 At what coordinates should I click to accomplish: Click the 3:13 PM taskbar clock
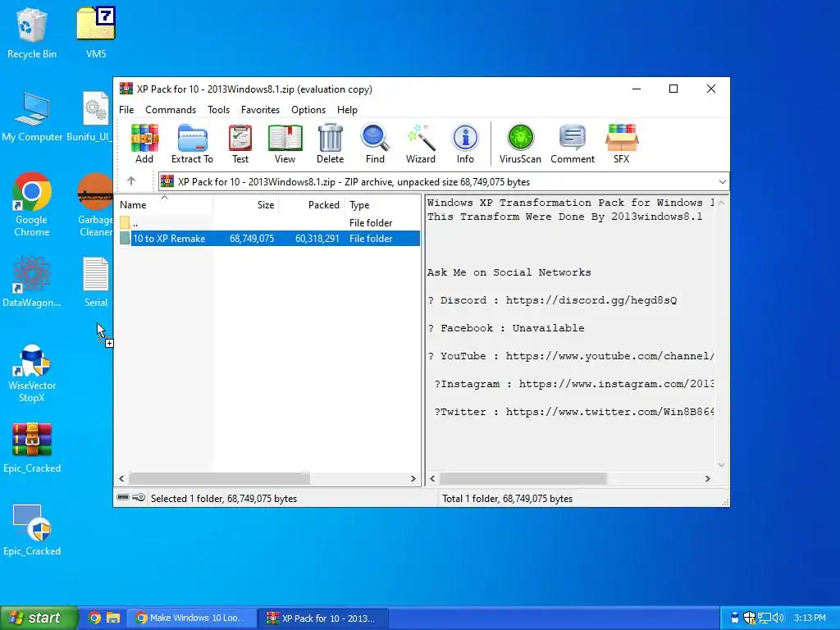810,619
